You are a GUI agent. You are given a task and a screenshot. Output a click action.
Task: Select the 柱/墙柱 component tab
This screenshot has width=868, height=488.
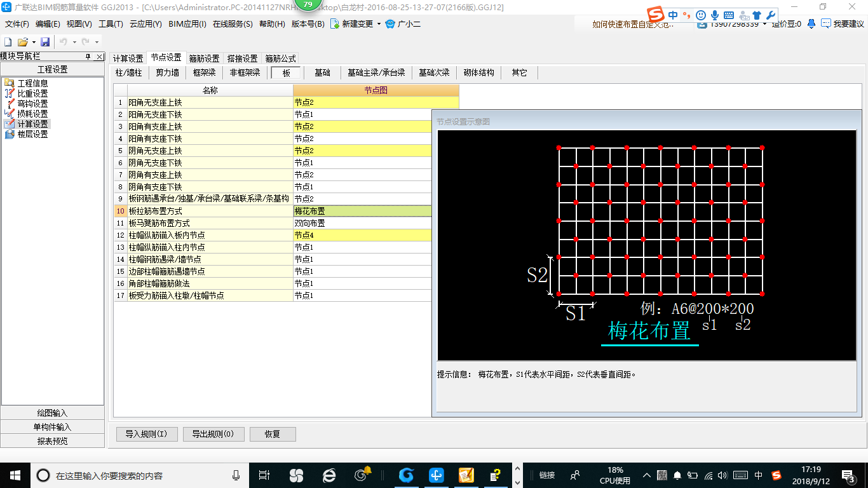pyautogui.click(x=129, y=72)
